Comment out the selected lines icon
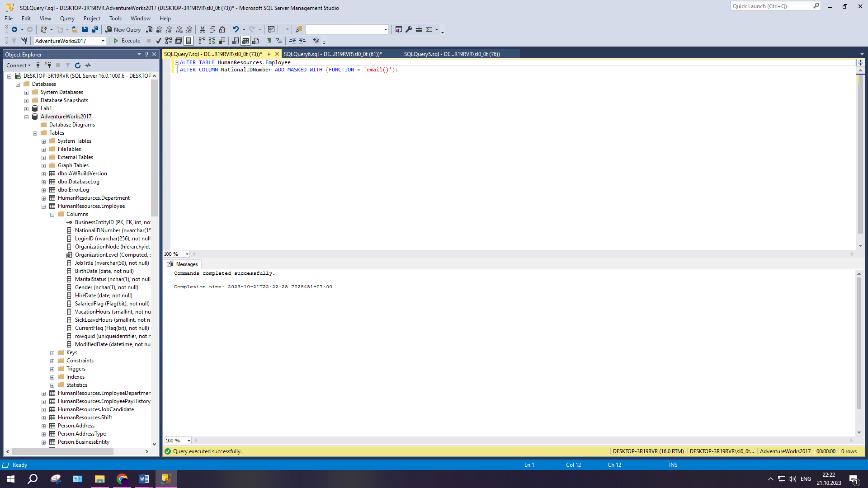The image size is (868, 488). point(269,41)
